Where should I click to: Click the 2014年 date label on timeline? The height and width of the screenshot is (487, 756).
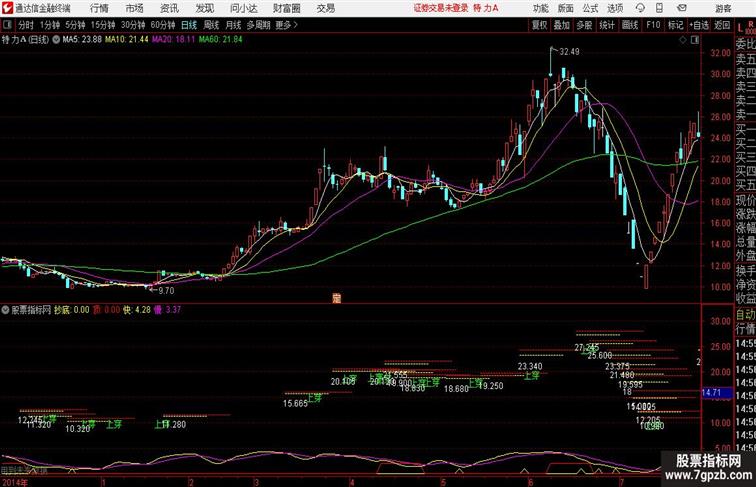[x=14, y=482]
